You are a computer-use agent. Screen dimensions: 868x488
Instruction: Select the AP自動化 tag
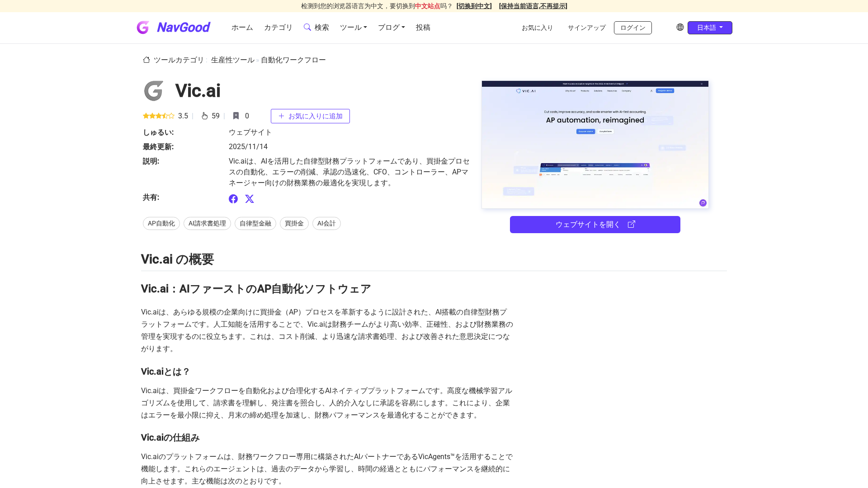[x=161, y=223]
